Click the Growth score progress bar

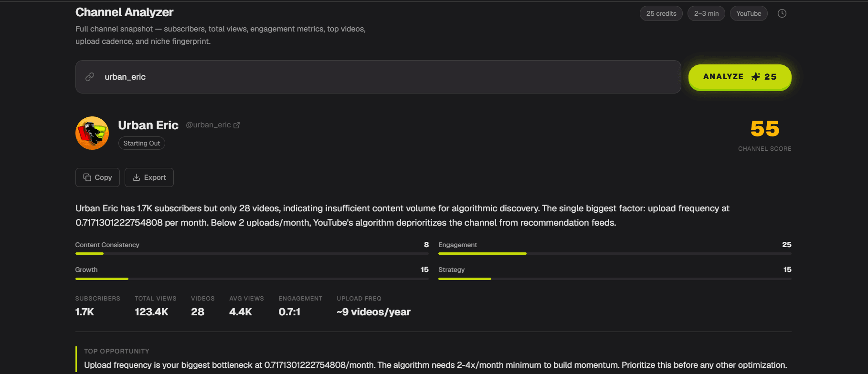click(252, 279)
